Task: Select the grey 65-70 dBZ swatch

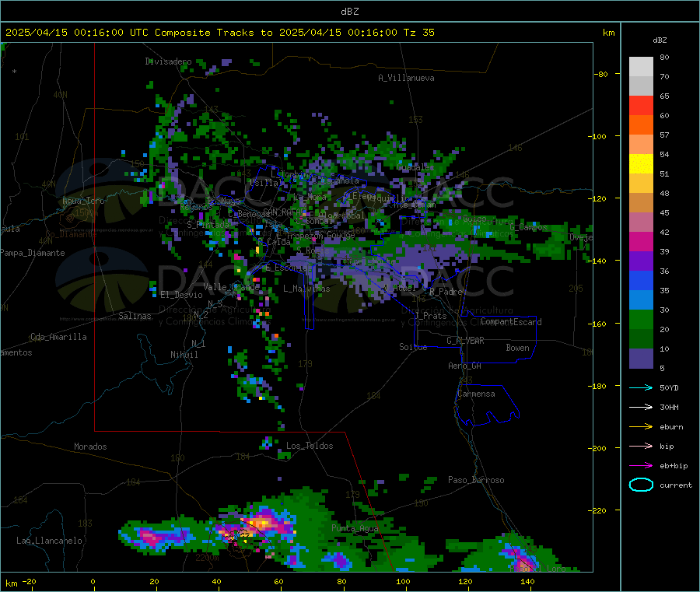Action: 641,86
